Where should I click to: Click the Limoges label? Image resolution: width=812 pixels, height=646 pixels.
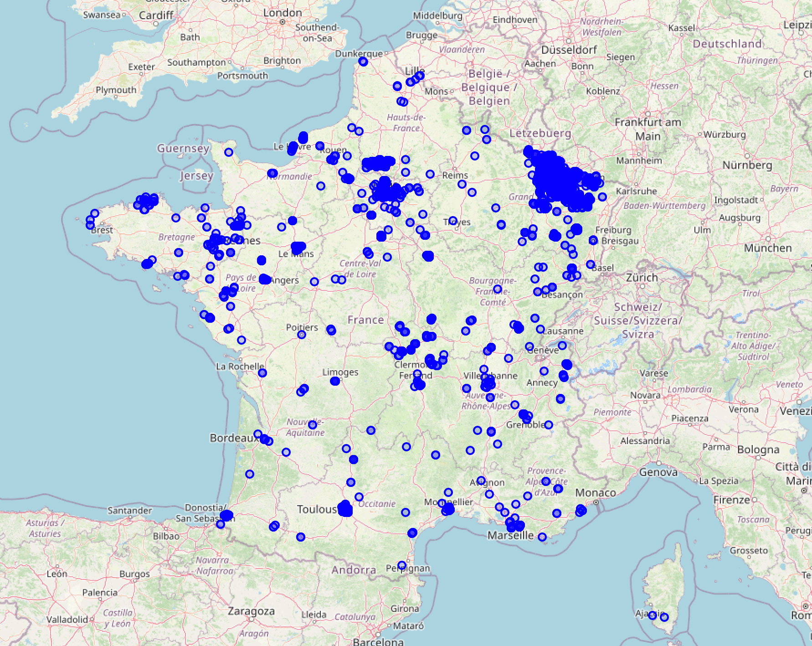(x=340, y=372)
